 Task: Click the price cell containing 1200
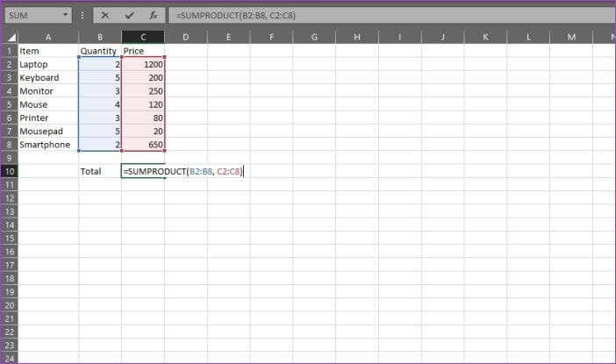[x=143, y=64]
